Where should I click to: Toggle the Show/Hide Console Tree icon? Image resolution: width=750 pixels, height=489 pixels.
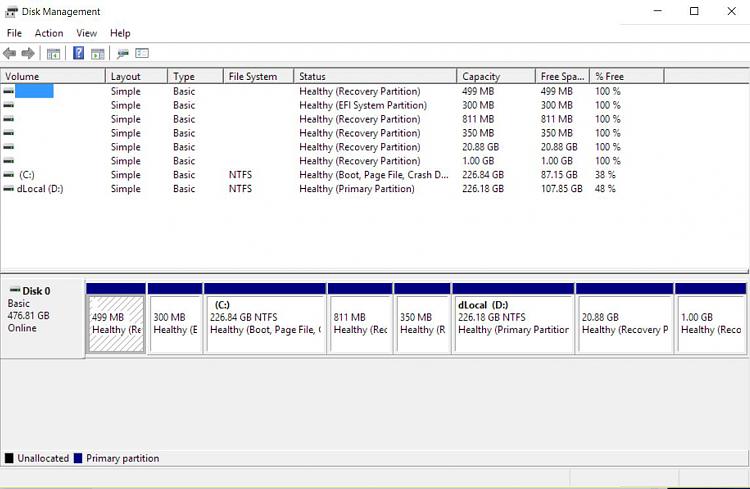point(53,54)
